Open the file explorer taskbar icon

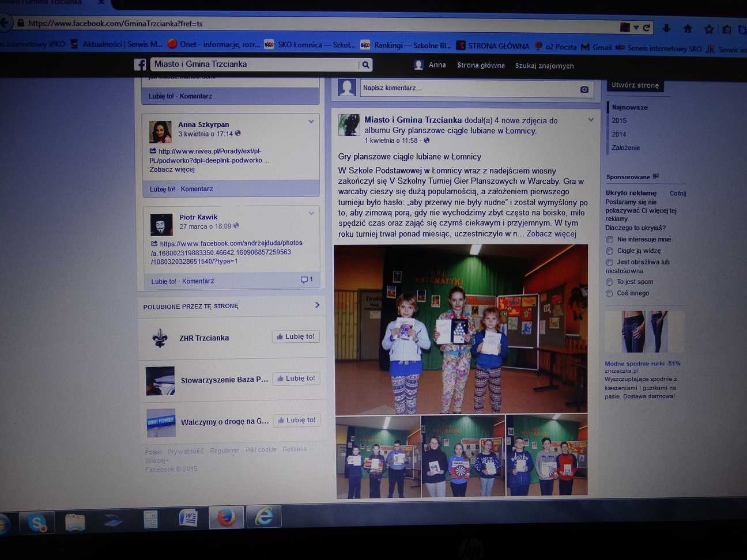click(x=75, y=522)
